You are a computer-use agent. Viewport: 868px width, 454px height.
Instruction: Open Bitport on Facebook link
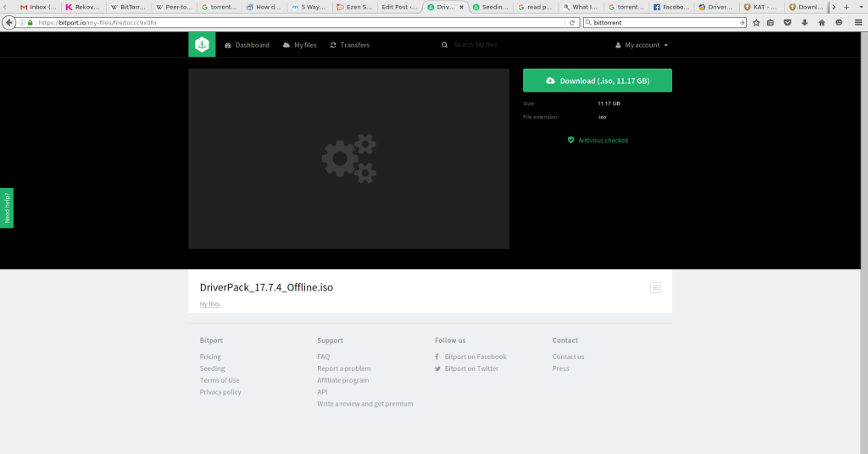click(x=476, y=357)
